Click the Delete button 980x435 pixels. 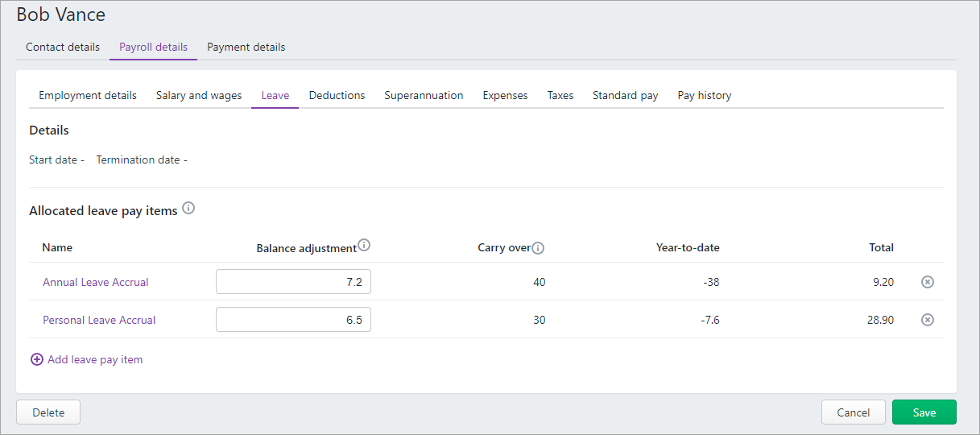(x=48, y=412)
